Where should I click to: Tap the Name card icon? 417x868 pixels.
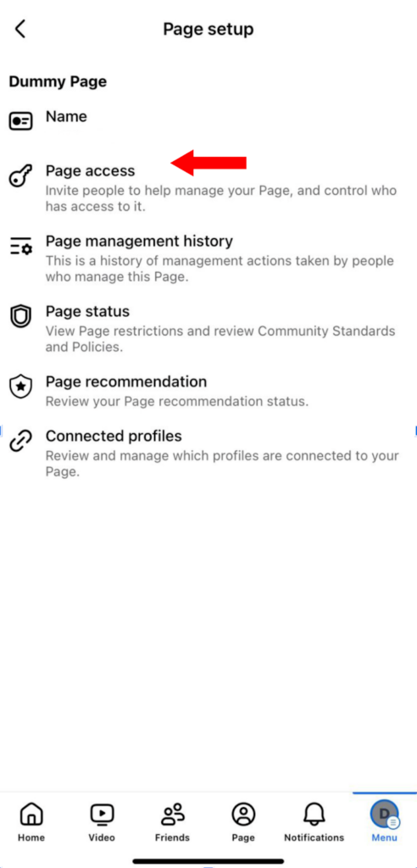[x=21, y=120]
